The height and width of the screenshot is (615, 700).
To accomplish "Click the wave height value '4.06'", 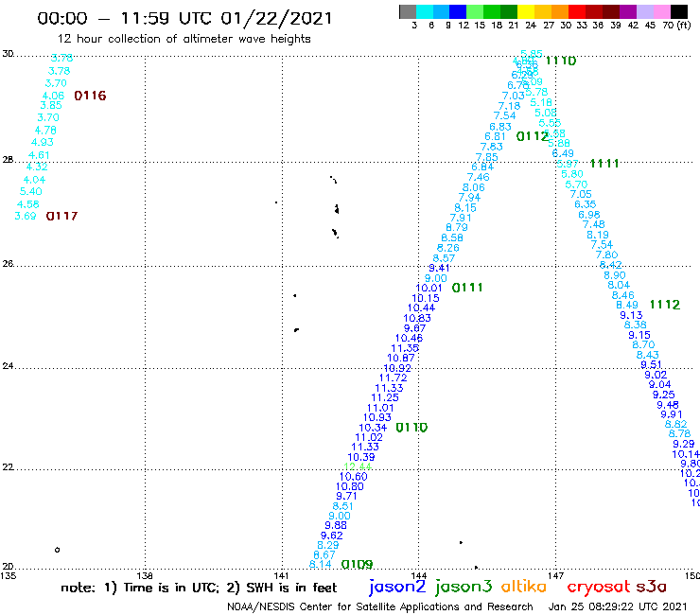I will pos(53,96).
